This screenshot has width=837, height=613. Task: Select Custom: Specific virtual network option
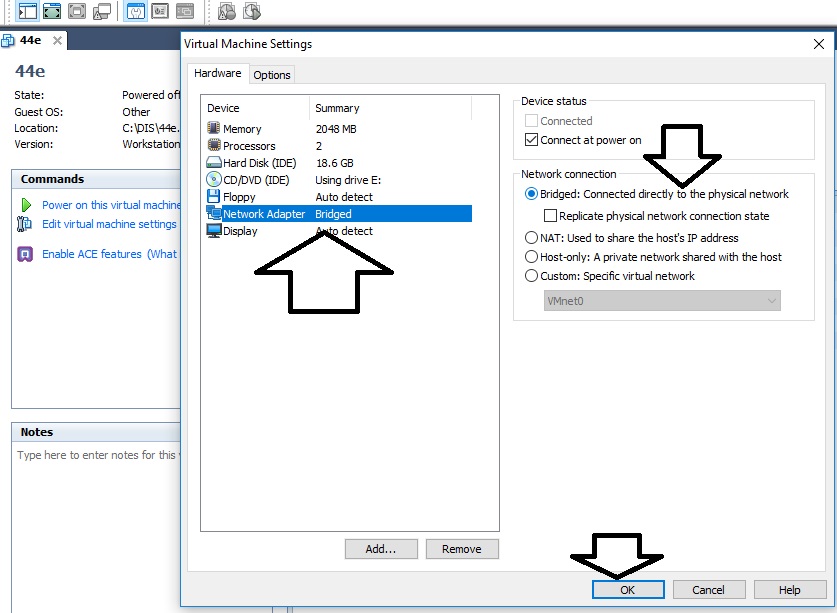(531, 276)
